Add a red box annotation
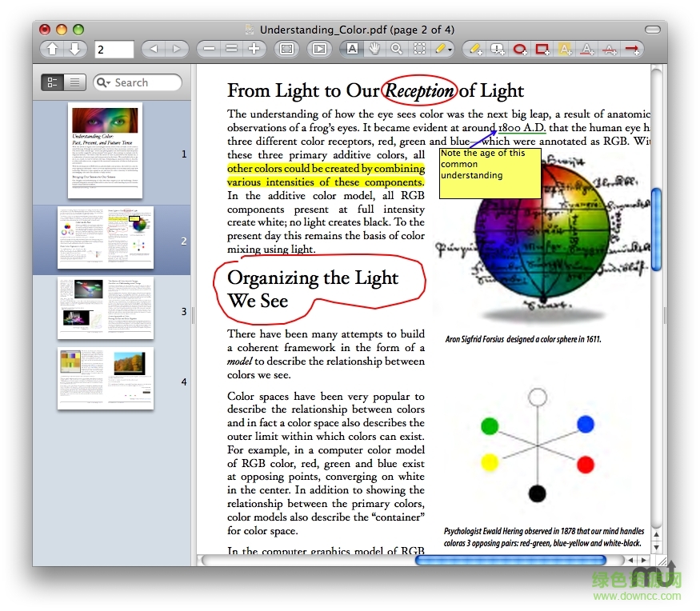The width and height of the screenshot is (700, 611). click(x=541, y=49)
